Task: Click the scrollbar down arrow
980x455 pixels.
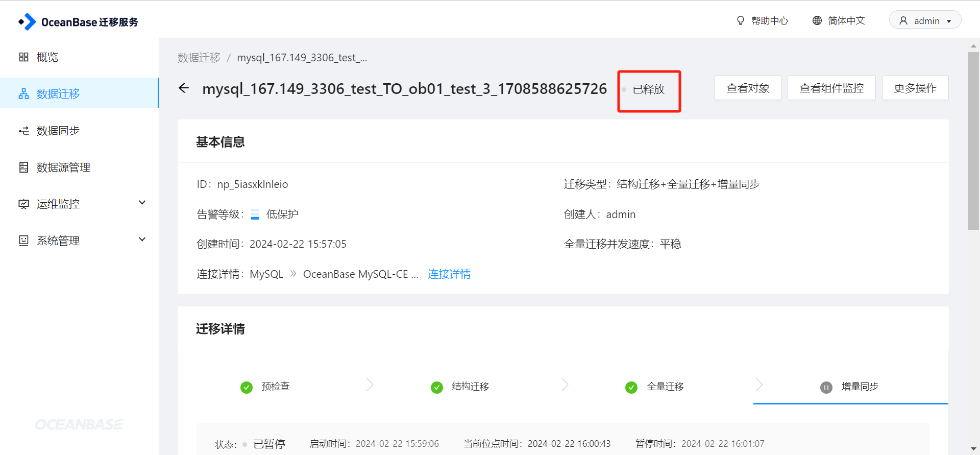Action: (973, 449)
